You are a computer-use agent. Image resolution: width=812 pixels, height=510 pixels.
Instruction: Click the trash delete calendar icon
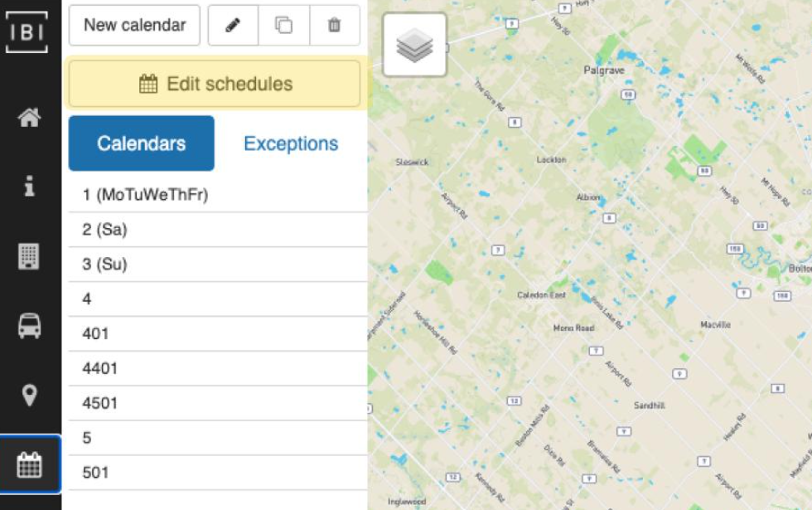[335, 25]
